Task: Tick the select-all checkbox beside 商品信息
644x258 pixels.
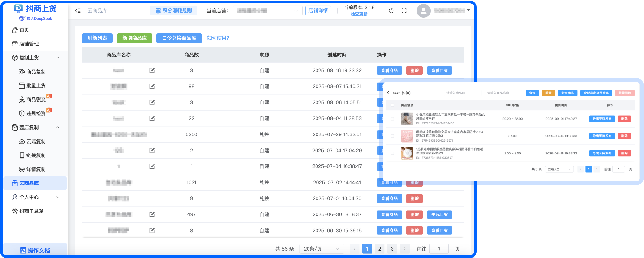Action: (392, 105)
